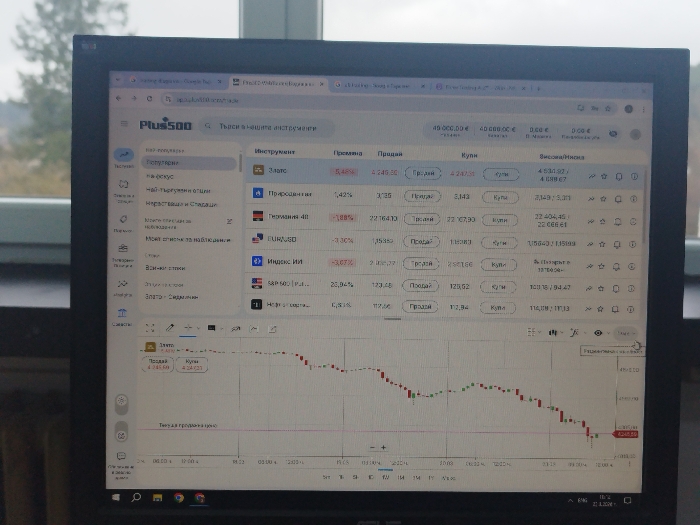Select the На фокус category

click(160, 176)
